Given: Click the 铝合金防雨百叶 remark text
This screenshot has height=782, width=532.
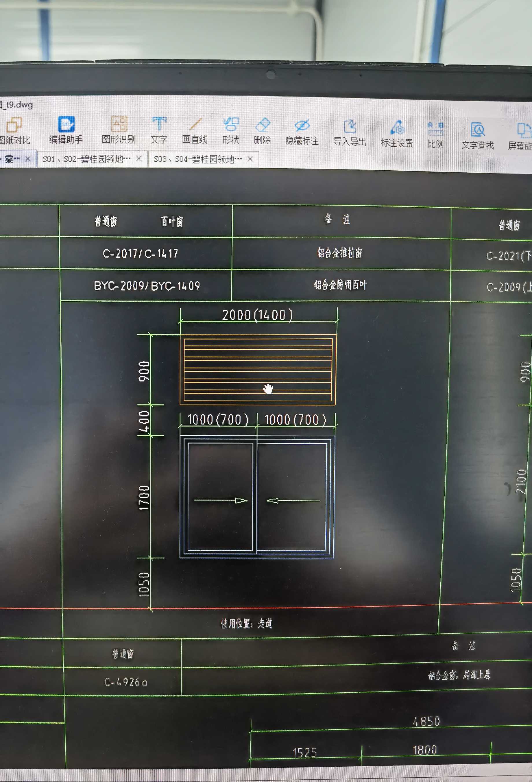Looking at the screenshot, I should point(340,285).
